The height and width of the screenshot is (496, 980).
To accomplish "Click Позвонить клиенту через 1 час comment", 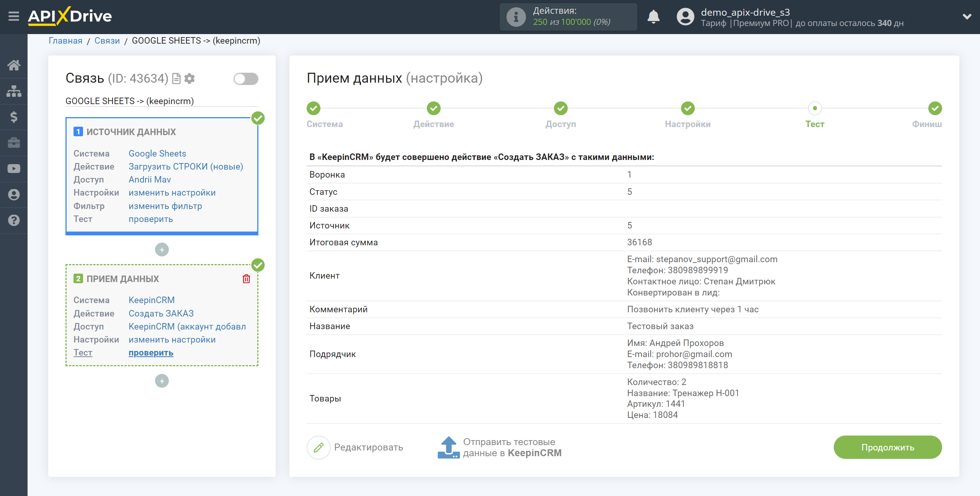I will pyautogui.click(x=693, y=310).
